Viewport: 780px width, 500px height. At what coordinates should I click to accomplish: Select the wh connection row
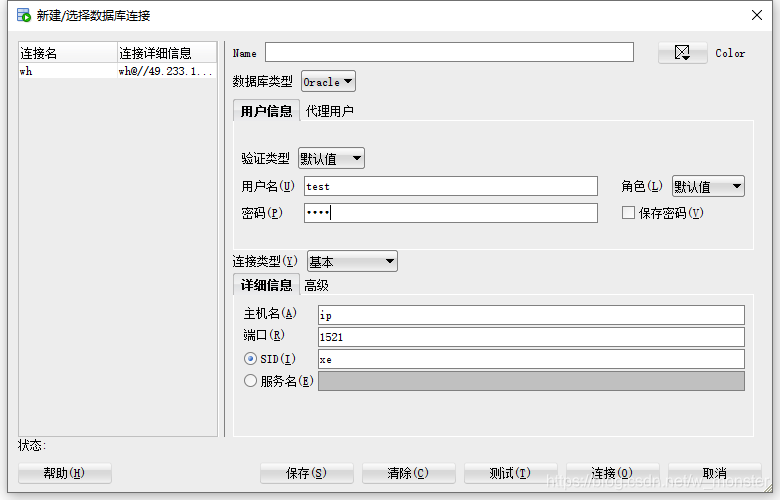point(117,71)
